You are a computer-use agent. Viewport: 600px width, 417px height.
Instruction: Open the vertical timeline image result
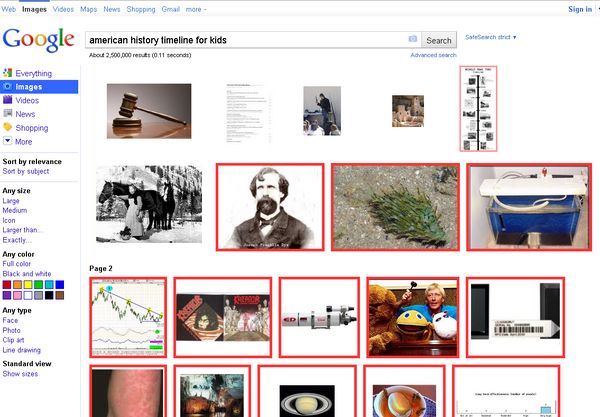[x=478, y=109]
